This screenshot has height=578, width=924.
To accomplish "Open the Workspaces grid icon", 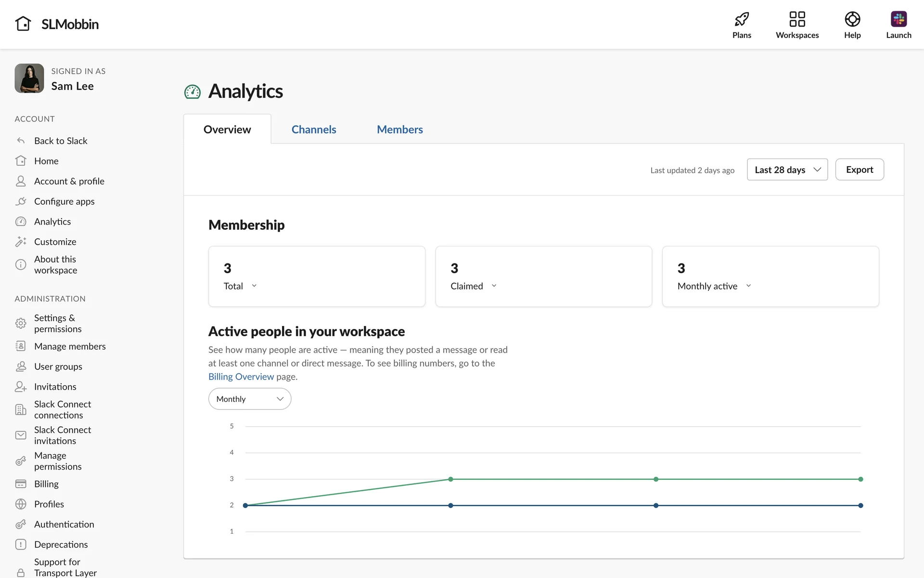I will click(x=797, y=19).
